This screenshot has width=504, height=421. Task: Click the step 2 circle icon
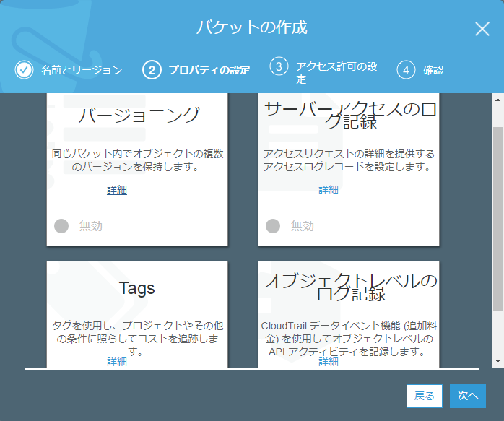[x=152, y=70]
